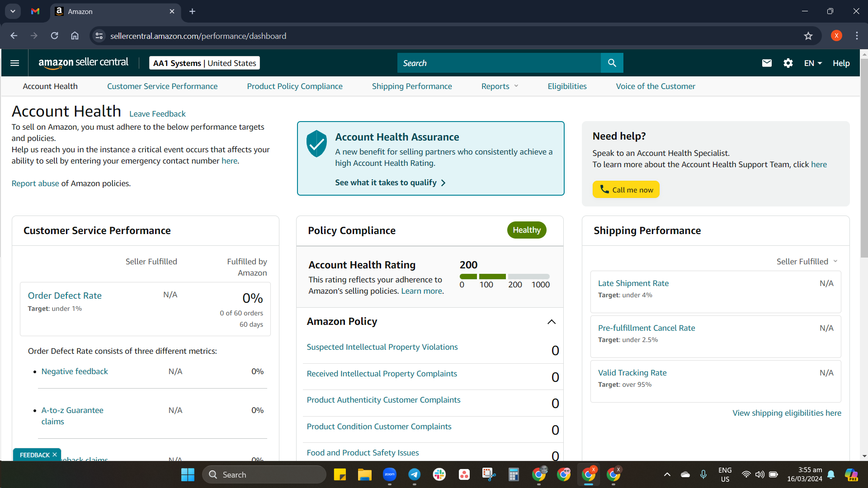868x488 pixels.
Task: Open a new browser tab
Action: point(192,11)
